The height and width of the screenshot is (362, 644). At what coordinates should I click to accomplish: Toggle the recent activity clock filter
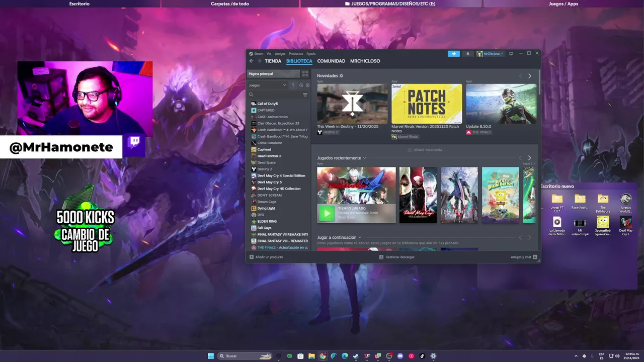[x=301, y=85]
